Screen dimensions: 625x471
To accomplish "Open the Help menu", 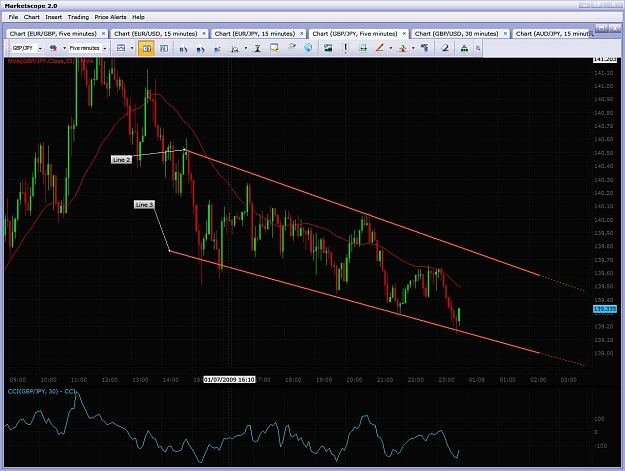I will (x=138, y=17).
